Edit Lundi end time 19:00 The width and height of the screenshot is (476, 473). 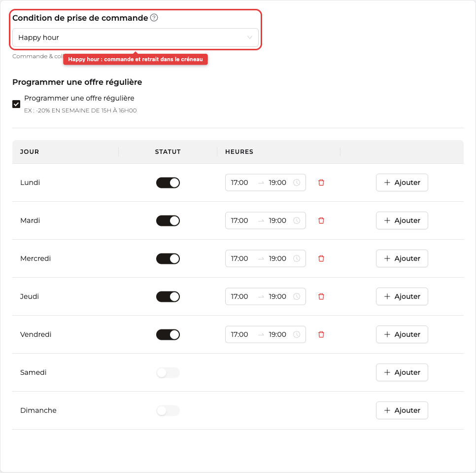click(277, 182)
